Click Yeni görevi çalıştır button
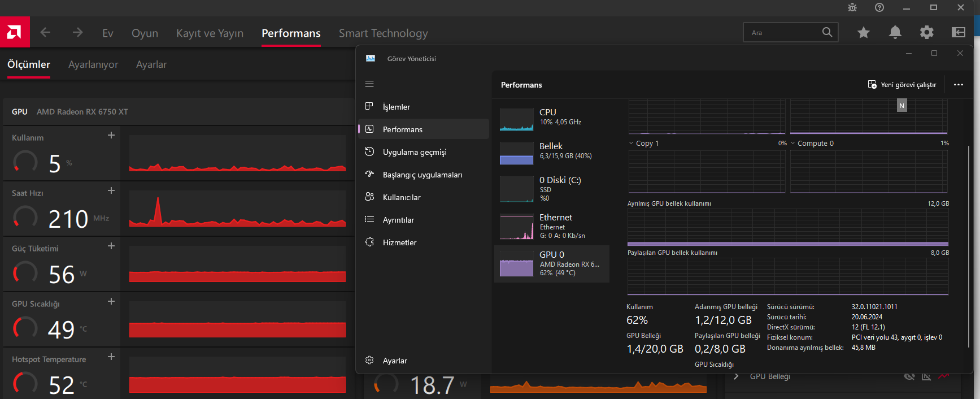This screenshot has width=980, height=399. click(902, 85)
